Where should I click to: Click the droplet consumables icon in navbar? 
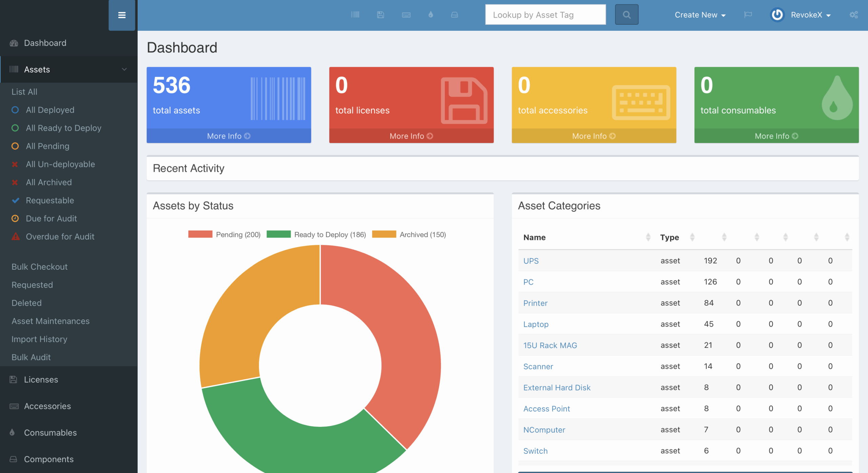[431, 15]
